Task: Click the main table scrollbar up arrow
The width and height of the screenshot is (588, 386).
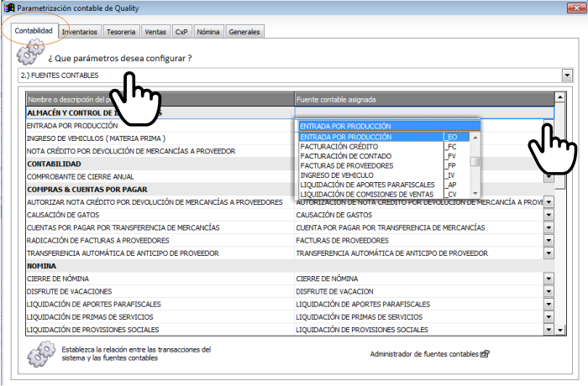Action: coord(560,97)
